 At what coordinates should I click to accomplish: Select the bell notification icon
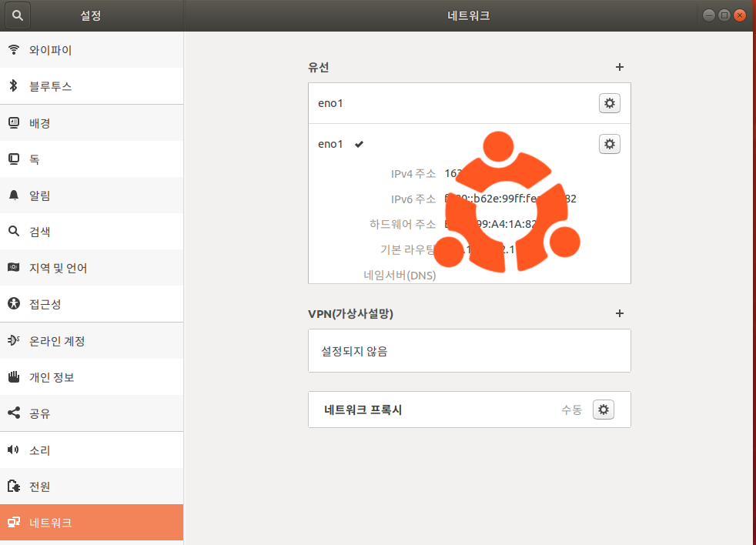pos(14,196)
